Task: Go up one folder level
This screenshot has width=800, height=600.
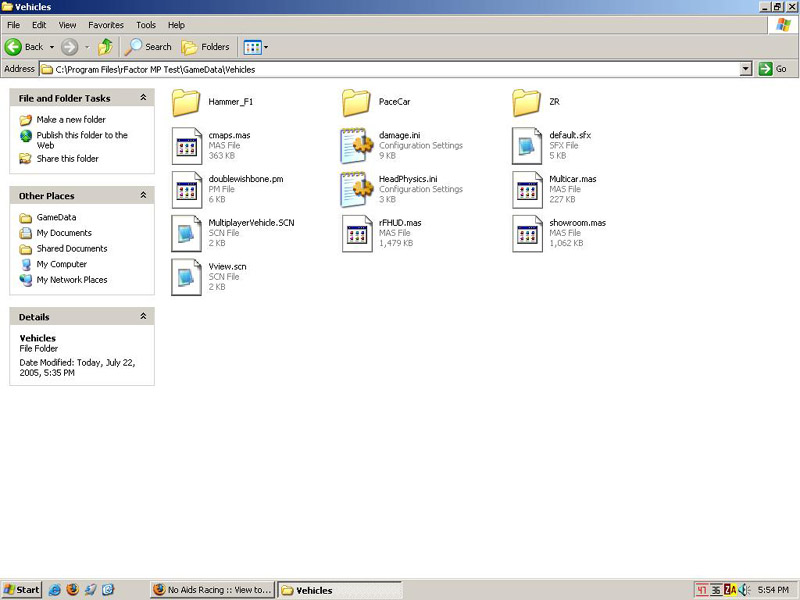Action: pyautogui.click(x=106, y=47)
